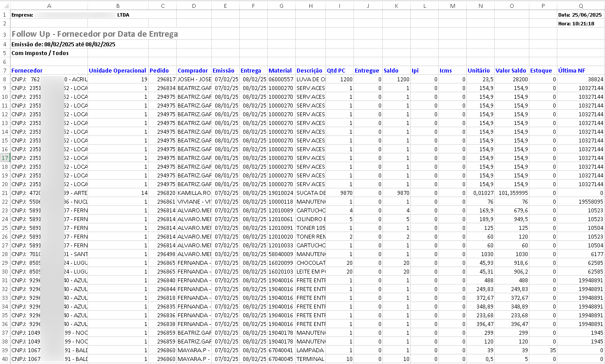Click the description cell 'LAMPADA'
Viewport: 605px width, 364px height.
[x=310, y=350]
